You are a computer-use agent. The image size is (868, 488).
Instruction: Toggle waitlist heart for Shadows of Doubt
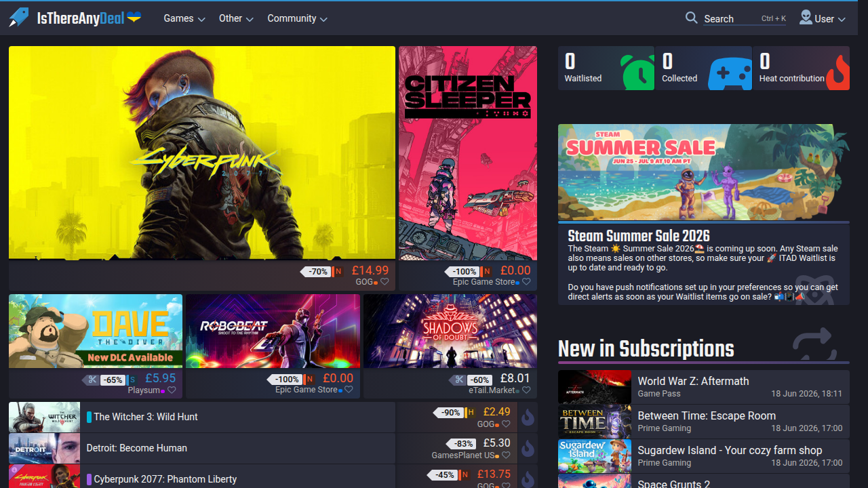coord(526,390)
